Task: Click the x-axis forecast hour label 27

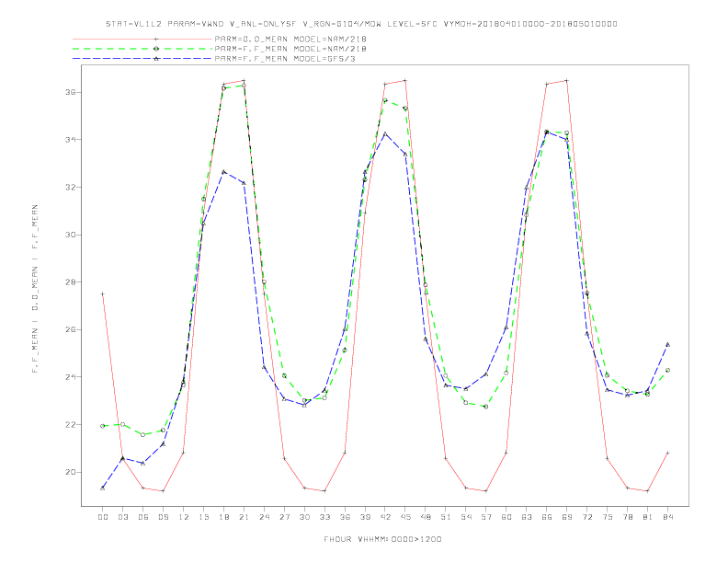Action: tap(284, 517)
